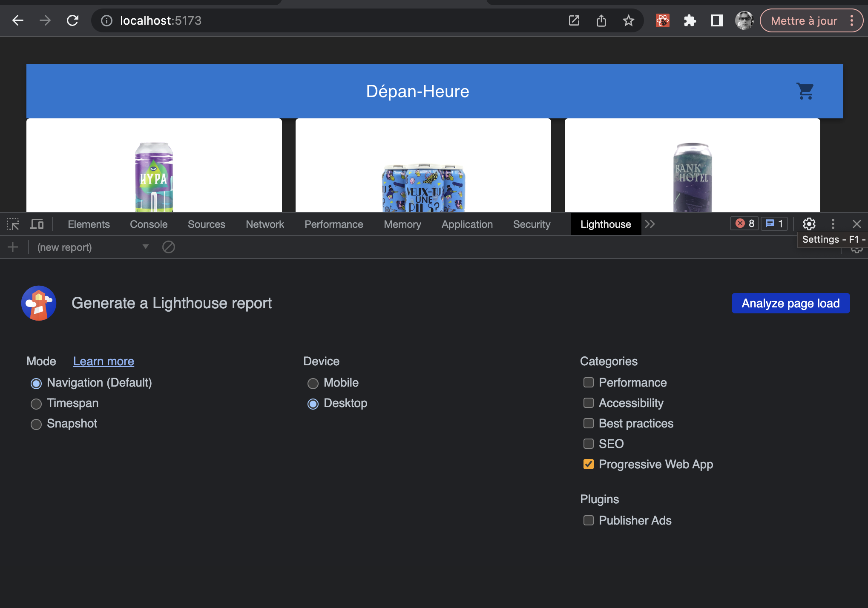Switch to the Network tab
Image resolution: width=868 pixels, height=608 pixels.
pyautogui.click(x=264, y=224)
